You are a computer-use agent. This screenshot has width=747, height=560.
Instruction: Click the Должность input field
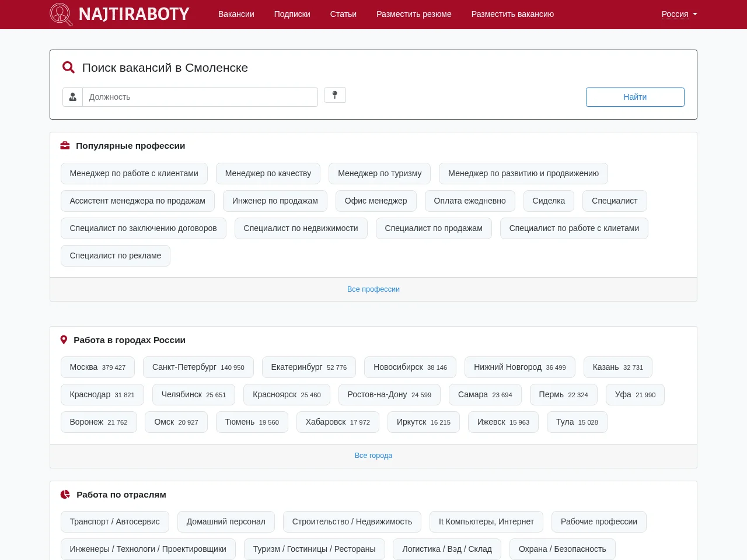tap(200, 97)
